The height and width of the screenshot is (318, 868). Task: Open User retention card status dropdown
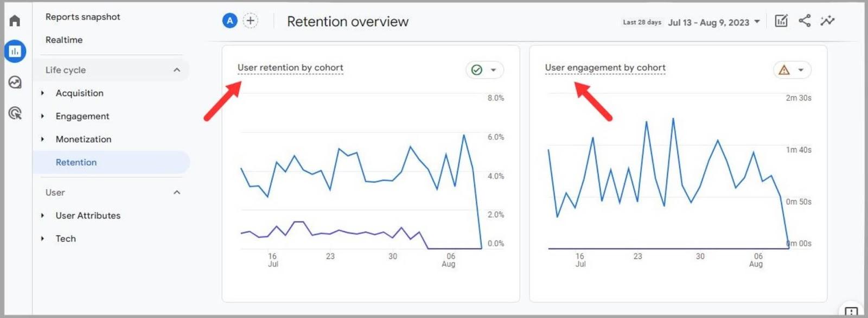(484, 70)
